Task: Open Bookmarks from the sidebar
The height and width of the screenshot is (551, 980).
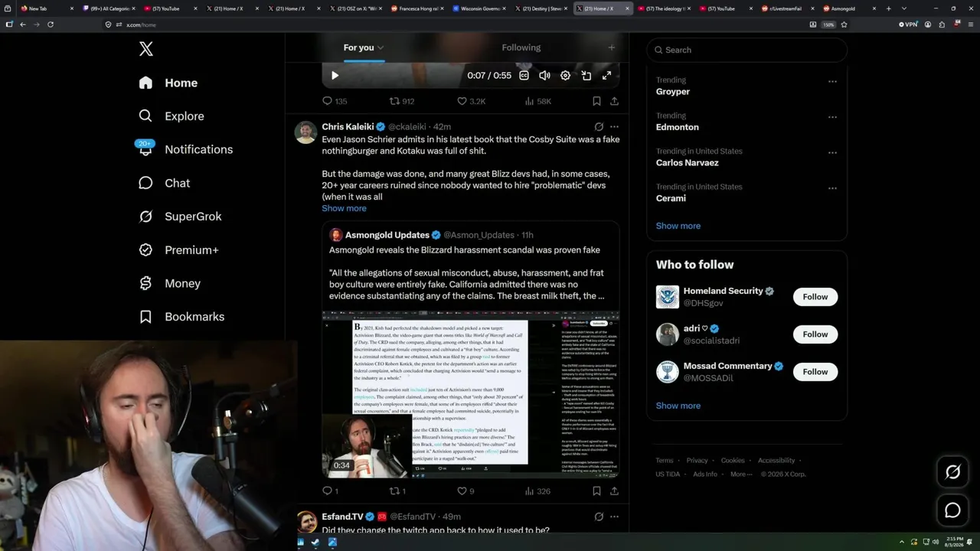Action: tap(181, 317)
